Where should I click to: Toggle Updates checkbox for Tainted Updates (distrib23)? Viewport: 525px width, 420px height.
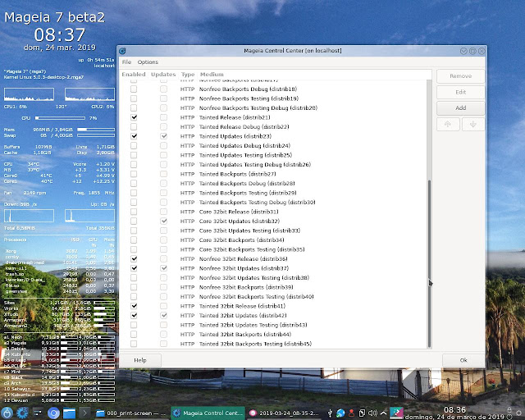click(x=163, y=136)
